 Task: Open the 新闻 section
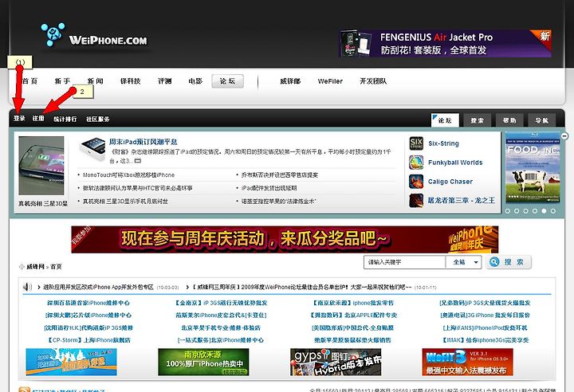click(x=95, y=81)
